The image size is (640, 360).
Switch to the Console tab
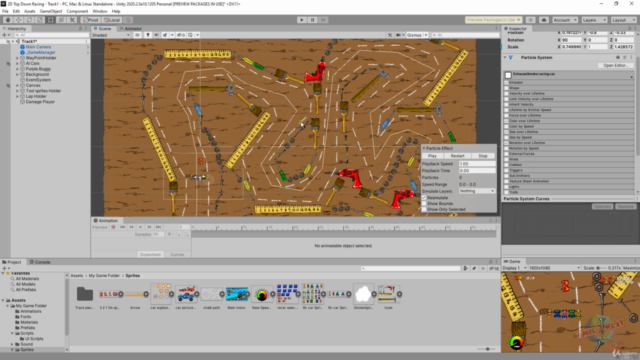click(40, 262)
